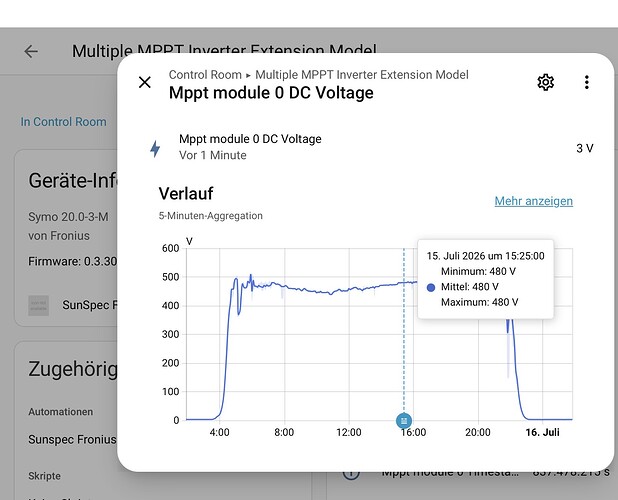618x500 pixels.
Task: Click the voltage line at the 8:00 gridline
Action: [285, 286]
